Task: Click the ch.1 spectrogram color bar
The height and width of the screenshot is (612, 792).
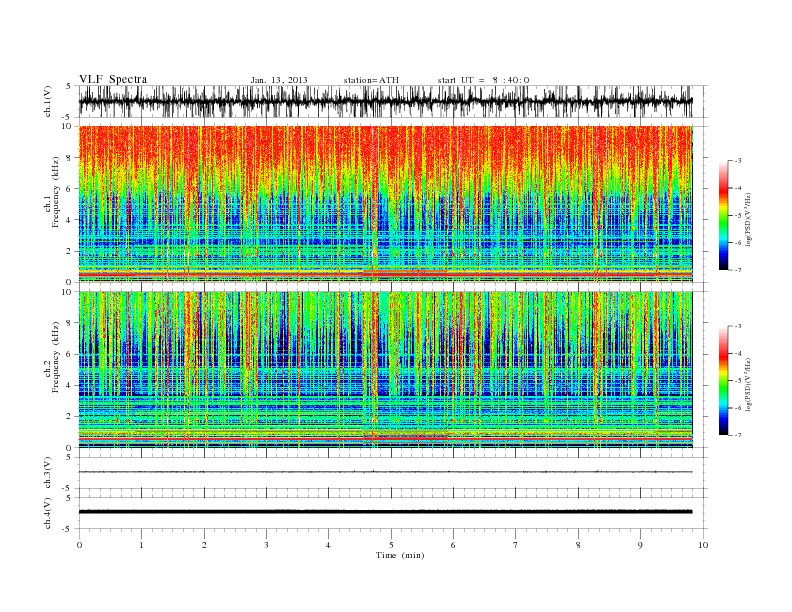Action: (723, 215)
